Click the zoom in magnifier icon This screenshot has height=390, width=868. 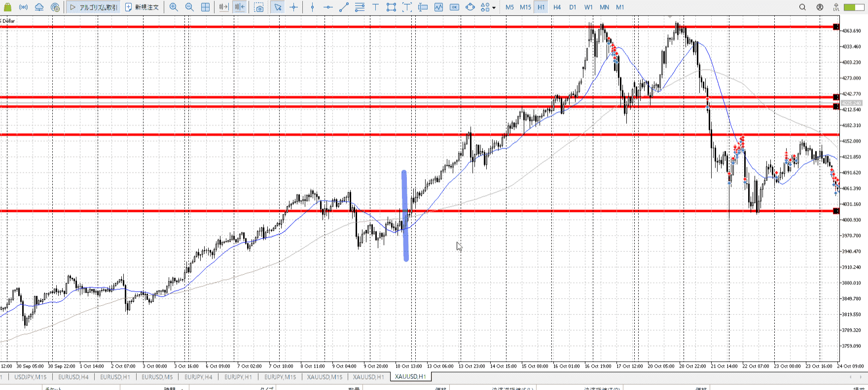click(x=174, y=7)
